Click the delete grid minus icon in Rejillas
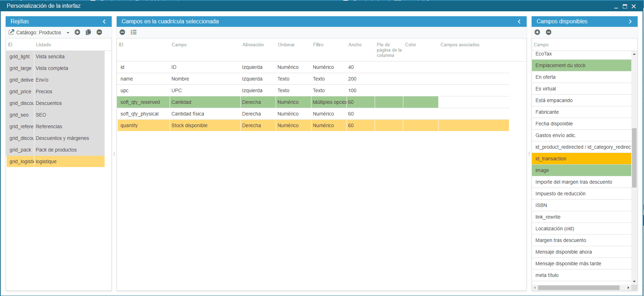 (99, 32)
